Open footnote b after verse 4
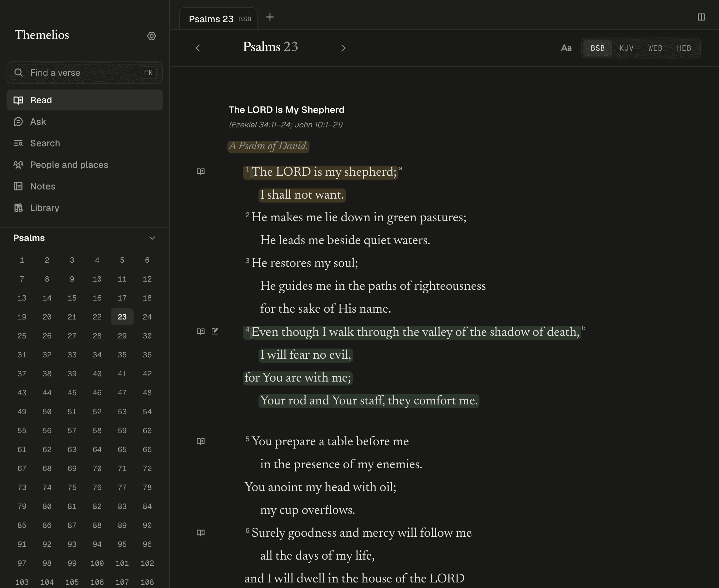Viewport: 719px width, 588px height. [x=583, y=328]
